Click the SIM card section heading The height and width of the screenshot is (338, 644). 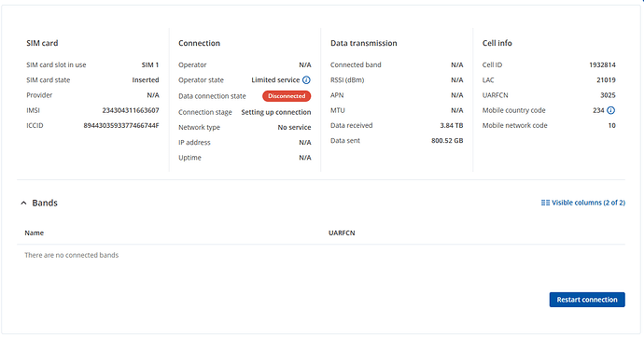pos(42,43)
